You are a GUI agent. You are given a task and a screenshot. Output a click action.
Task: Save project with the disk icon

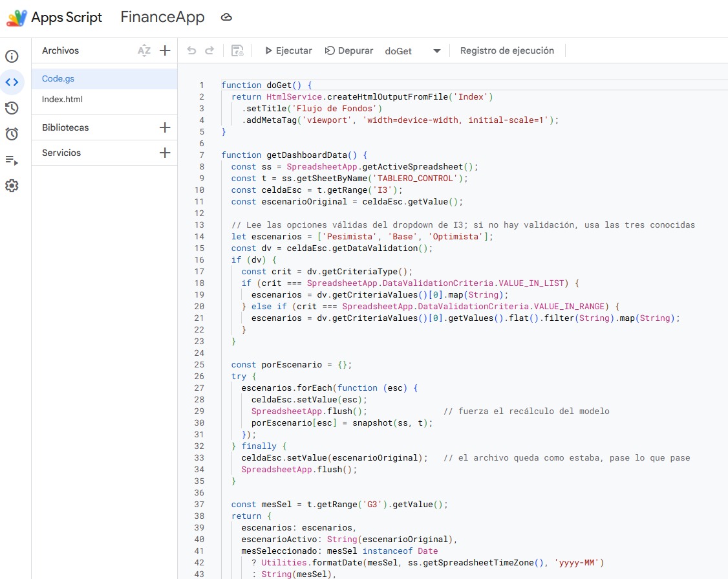coord(237,50)
